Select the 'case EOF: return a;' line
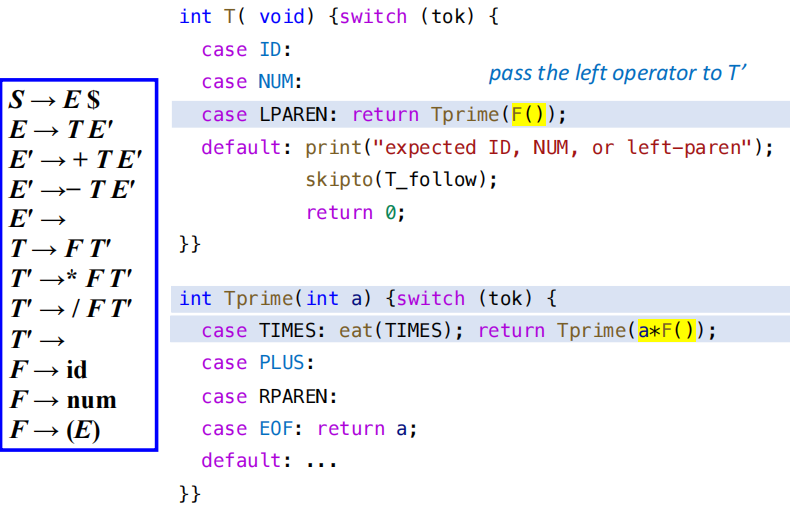 pos(308,428)
